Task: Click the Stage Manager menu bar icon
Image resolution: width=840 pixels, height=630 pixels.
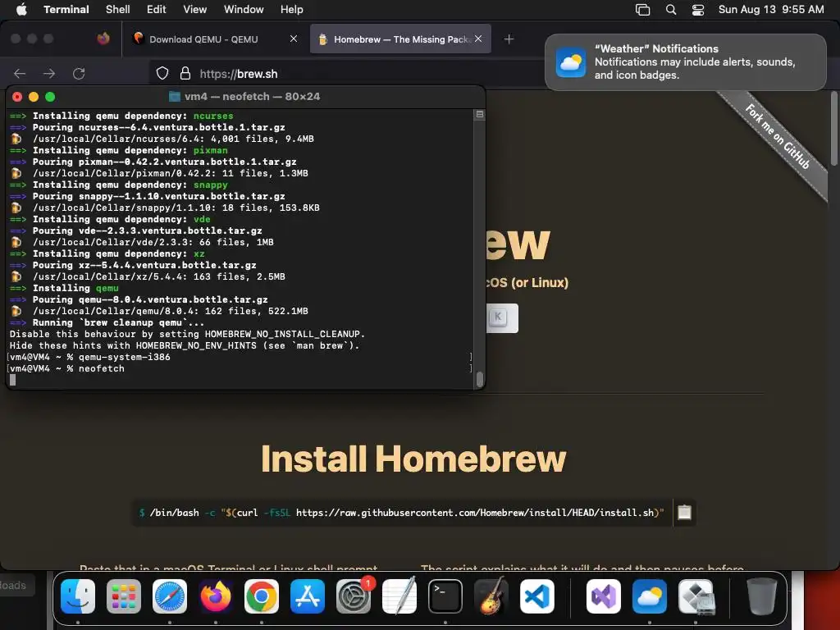Action: click(642, 9)
